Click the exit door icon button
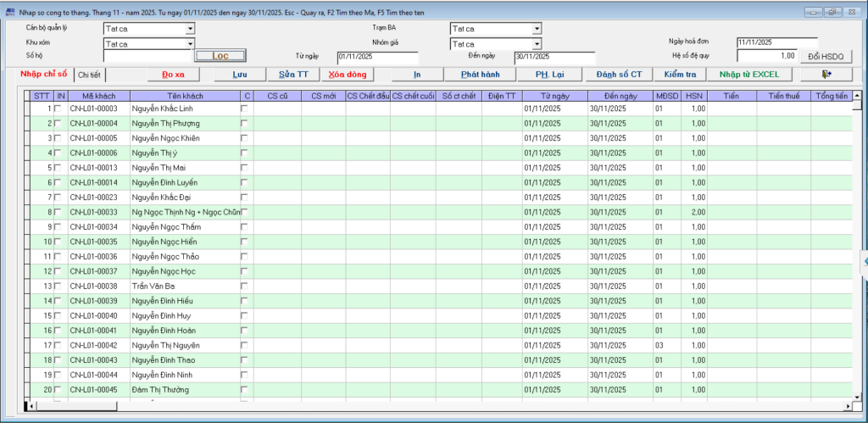 point(826,75)
